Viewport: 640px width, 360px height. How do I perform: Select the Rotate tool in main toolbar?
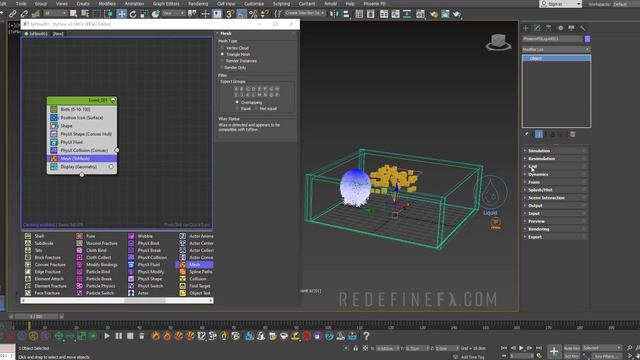133,14
